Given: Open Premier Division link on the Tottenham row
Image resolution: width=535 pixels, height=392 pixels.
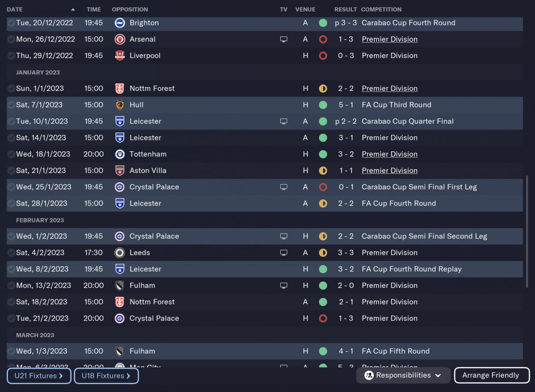Looking at the screenshot, I should [x=390, y=154].
